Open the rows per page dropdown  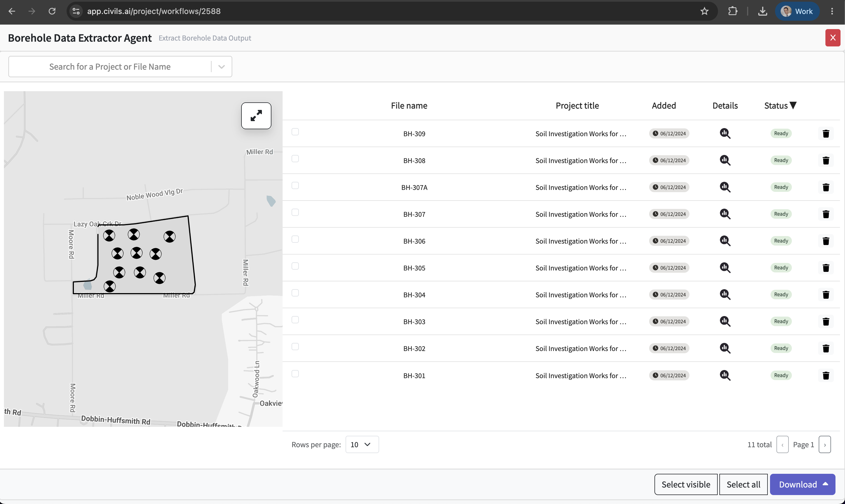[362, 444]
